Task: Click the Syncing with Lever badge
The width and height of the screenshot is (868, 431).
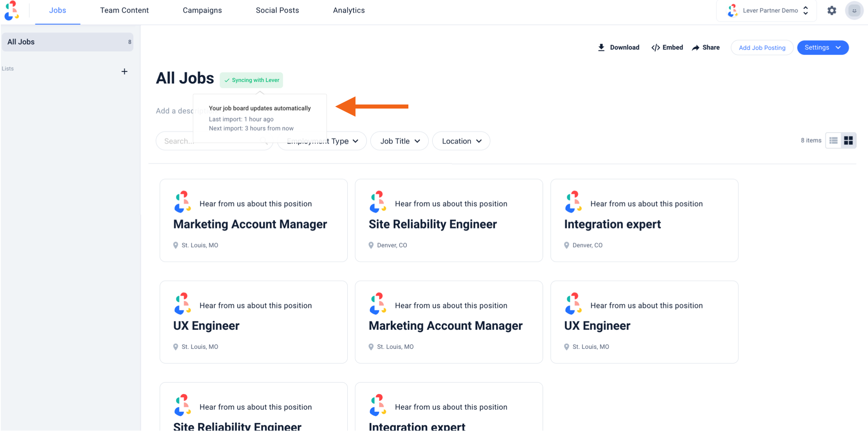Action: click(251, 80)
